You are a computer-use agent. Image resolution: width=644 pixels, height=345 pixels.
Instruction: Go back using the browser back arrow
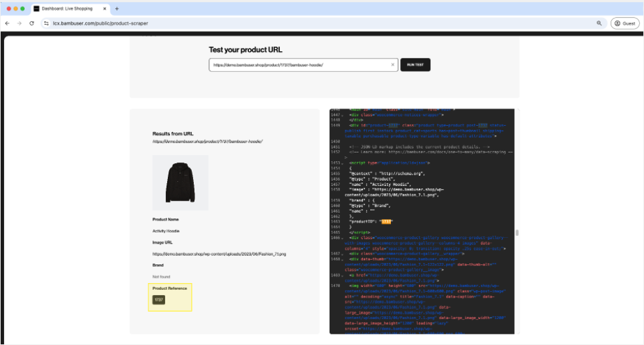7,23
